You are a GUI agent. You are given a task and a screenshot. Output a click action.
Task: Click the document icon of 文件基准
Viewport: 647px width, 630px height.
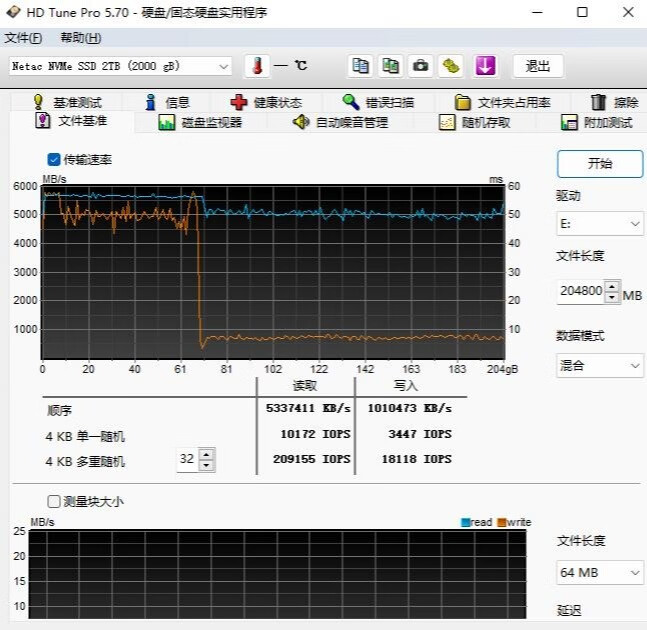pyautogui.click(x=43, y=120)
